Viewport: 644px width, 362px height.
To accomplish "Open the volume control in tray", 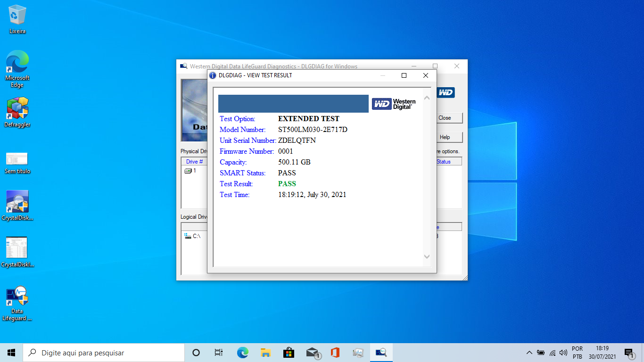I will click(563, 353).
